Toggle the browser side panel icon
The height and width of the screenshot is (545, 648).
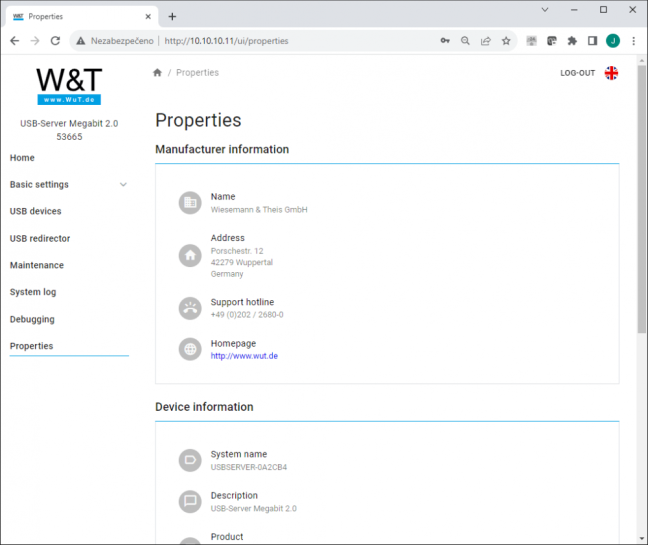[592, 40]
